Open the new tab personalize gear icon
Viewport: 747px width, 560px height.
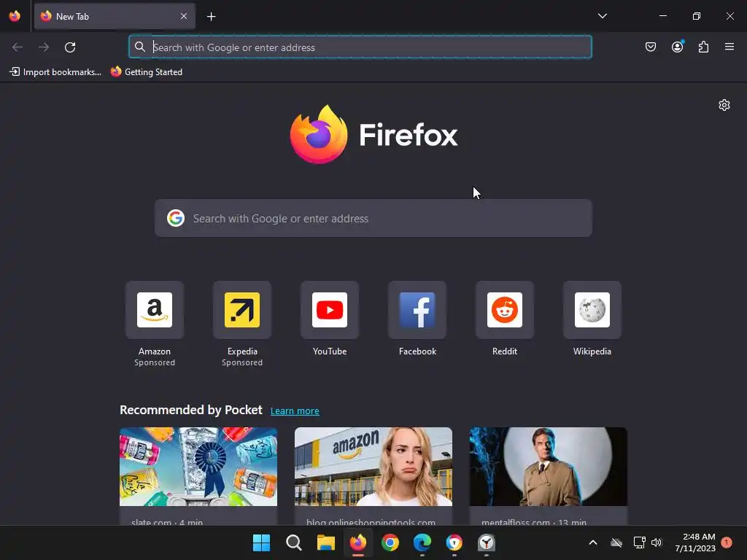coord(724,105)
